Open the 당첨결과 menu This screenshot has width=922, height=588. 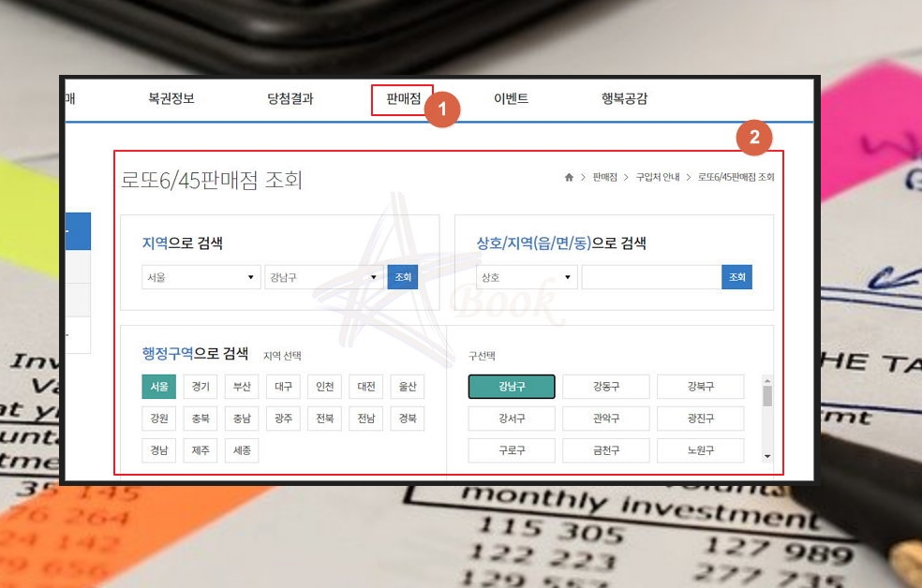point(290,98)
